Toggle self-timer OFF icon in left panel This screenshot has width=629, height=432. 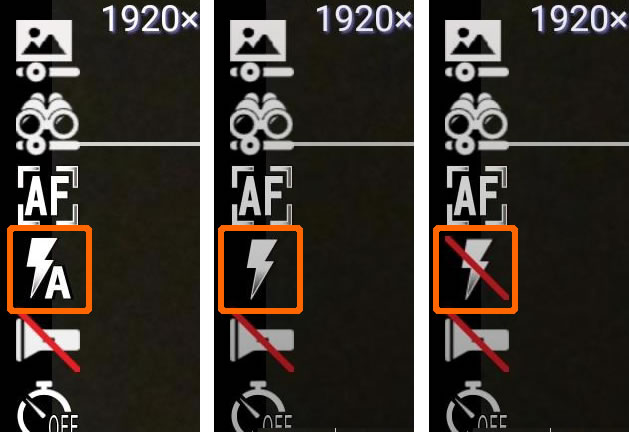pyautogui.click(x=48, y=406)
